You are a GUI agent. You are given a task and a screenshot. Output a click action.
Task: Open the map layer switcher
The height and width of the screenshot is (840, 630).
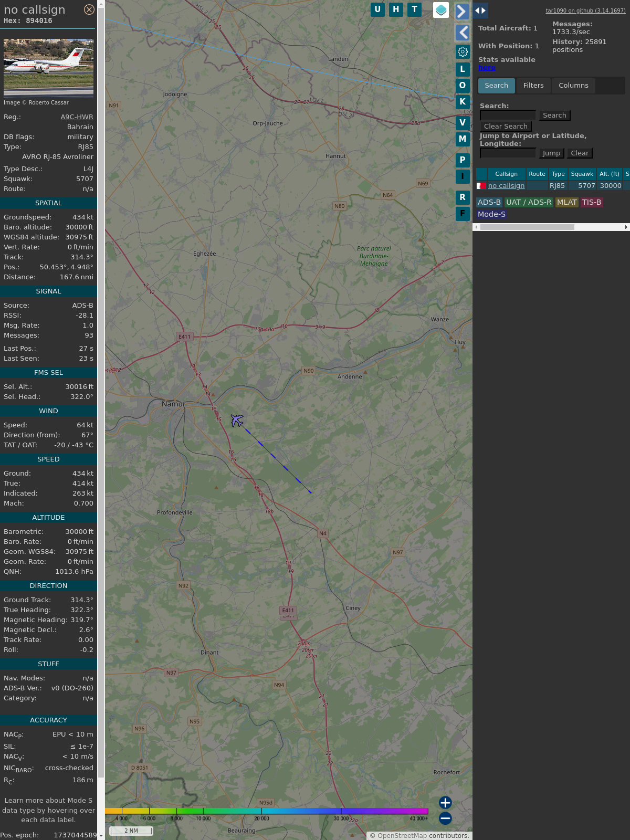[441, 9]
